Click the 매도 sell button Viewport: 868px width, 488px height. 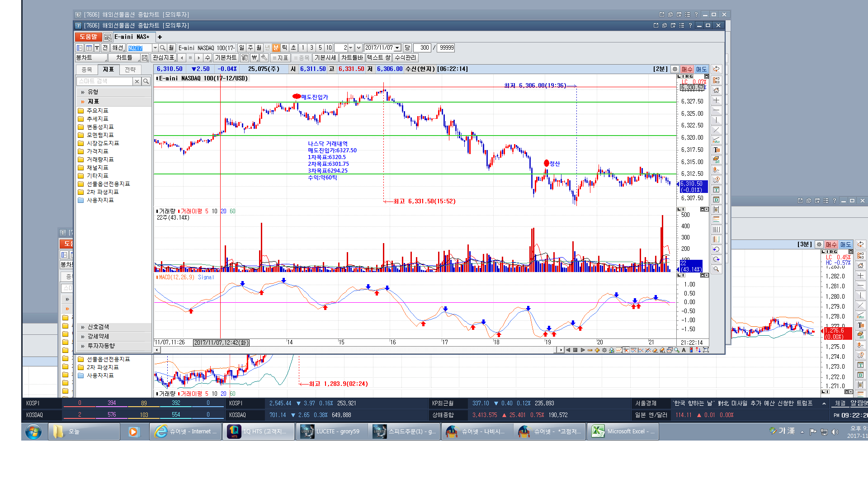coord(701,69)
